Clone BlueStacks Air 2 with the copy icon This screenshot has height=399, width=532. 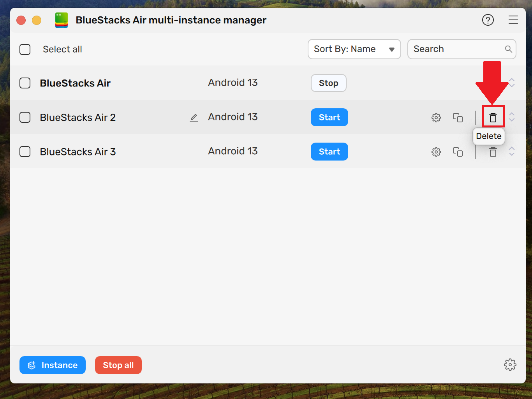tap(458, 118)
